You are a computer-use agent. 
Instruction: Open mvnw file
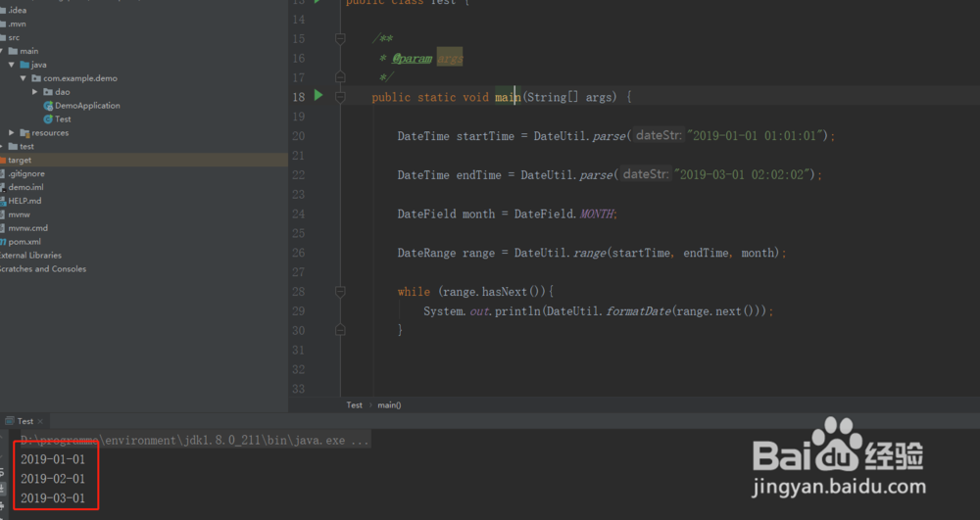click(x=19, y=214)
